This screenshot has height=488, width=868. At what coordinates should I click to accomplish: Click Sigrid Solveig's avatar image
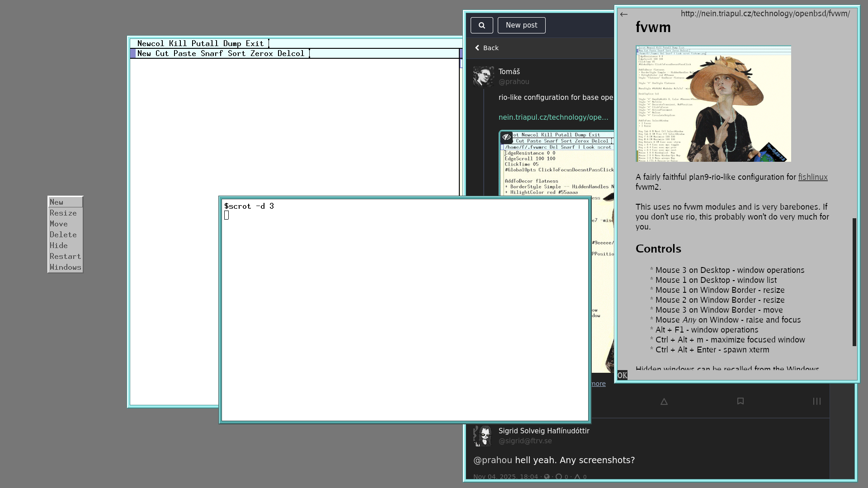tap(483, 436)
